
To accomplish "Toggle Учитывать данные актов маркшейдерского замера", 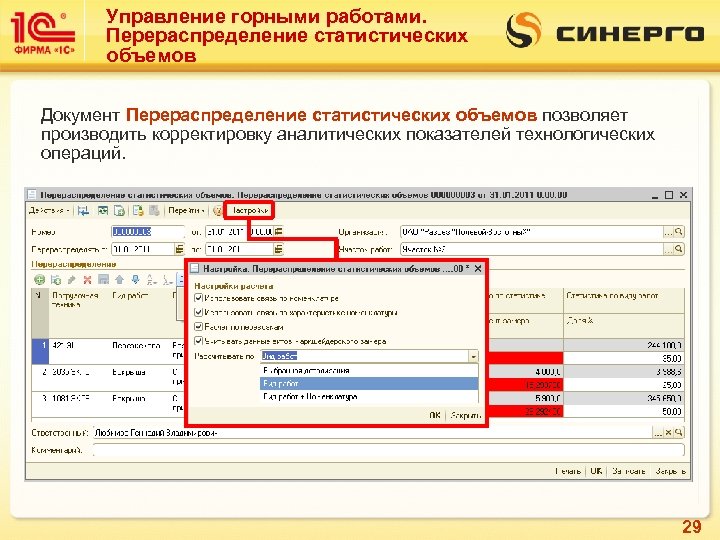I will (x=198, y=341).
